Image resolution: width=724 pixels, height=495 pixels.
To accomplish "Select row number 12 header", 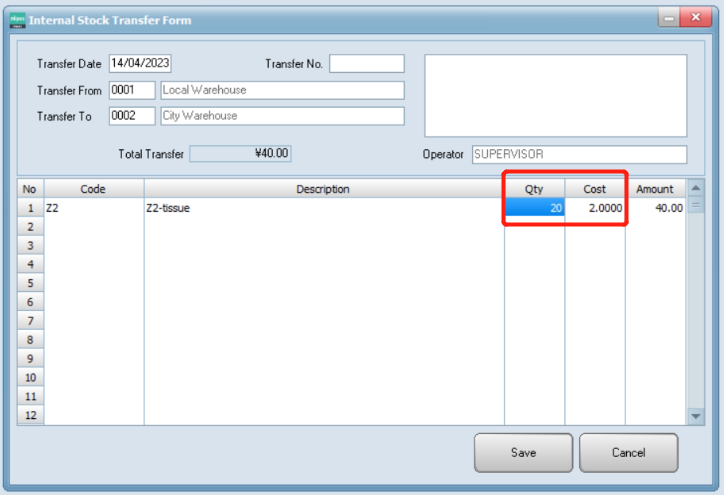I will 30,415.
